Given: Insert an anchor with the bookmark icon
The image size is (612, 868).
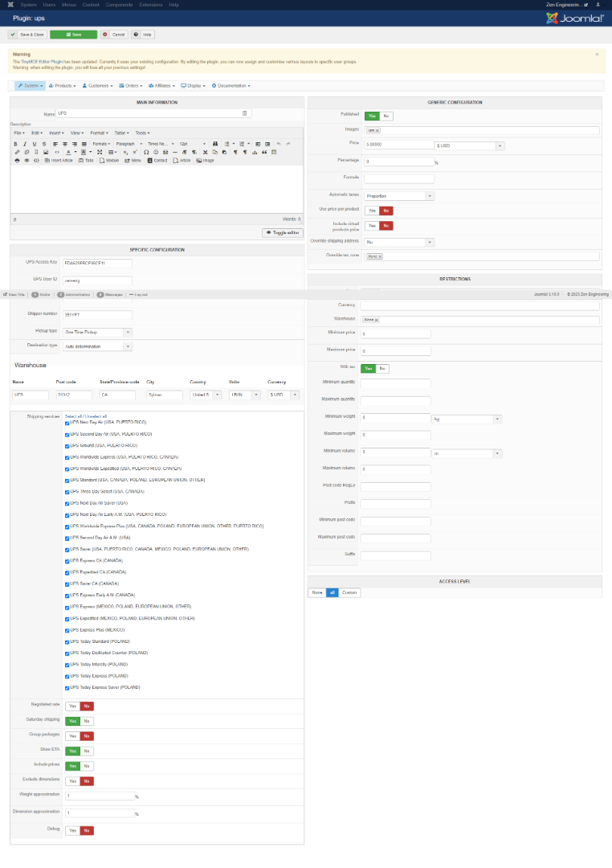Looking at the screenshot, I should [x=36, y=152].
